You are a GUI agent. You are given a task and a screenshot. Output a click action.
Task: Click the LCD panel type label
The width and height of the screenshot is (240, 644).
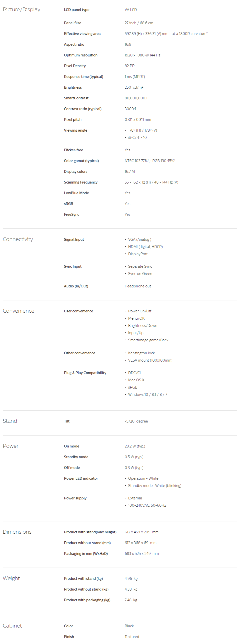(76, 10)
